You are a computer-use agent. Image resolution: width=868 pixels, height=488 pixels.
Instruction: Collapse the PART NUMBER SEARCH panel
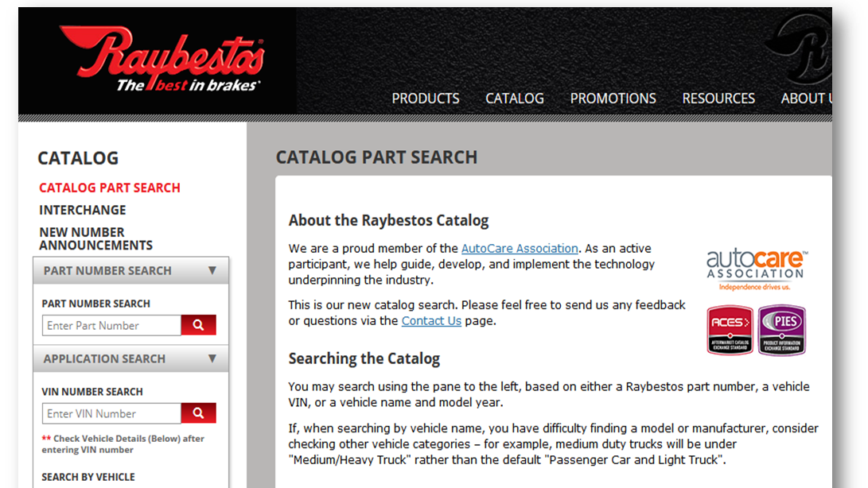[212, 270]
